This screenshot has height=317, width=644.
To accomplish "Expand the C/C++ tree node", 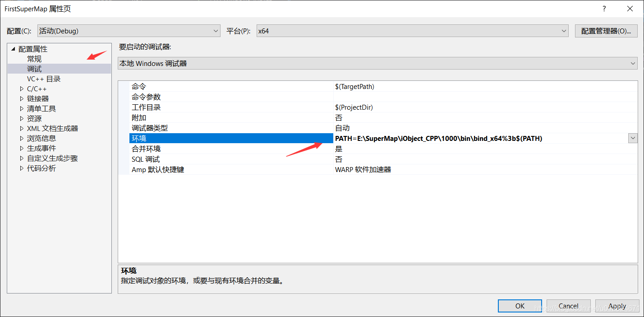I will coord(21,89).
